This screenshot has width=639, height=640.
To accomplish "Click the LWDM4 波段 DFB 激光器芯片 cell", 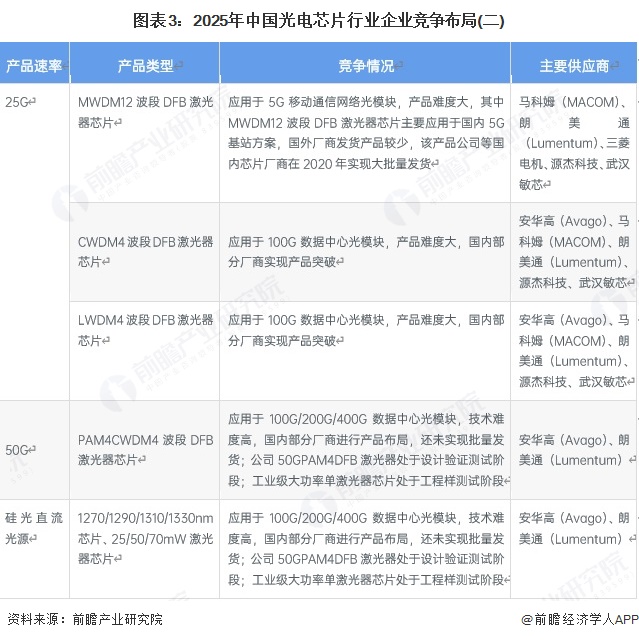I will [x=145, y=330].
